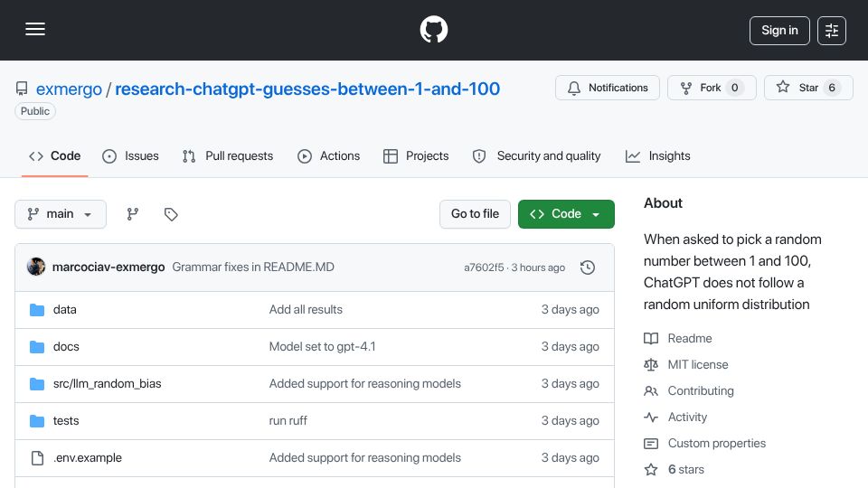Open the 'run ruff' commit message
Screen dimensions: 868x488
pos(288,421)
